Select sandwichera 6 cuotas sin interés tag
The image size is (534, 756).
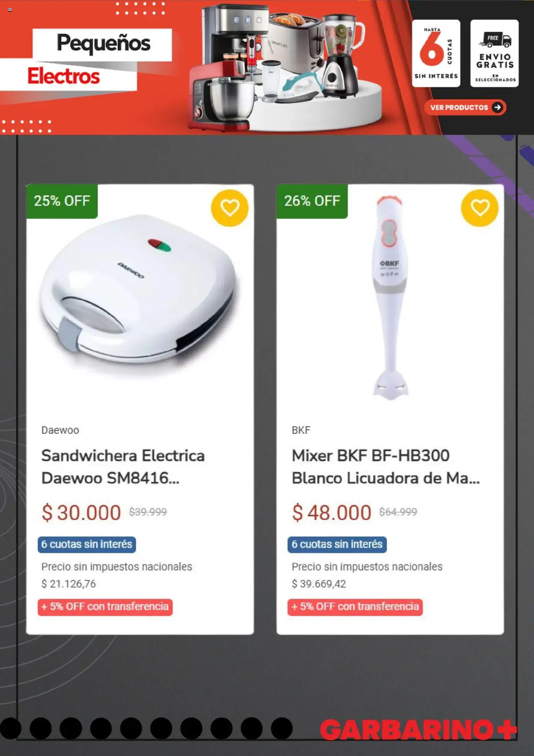[87, 544]
